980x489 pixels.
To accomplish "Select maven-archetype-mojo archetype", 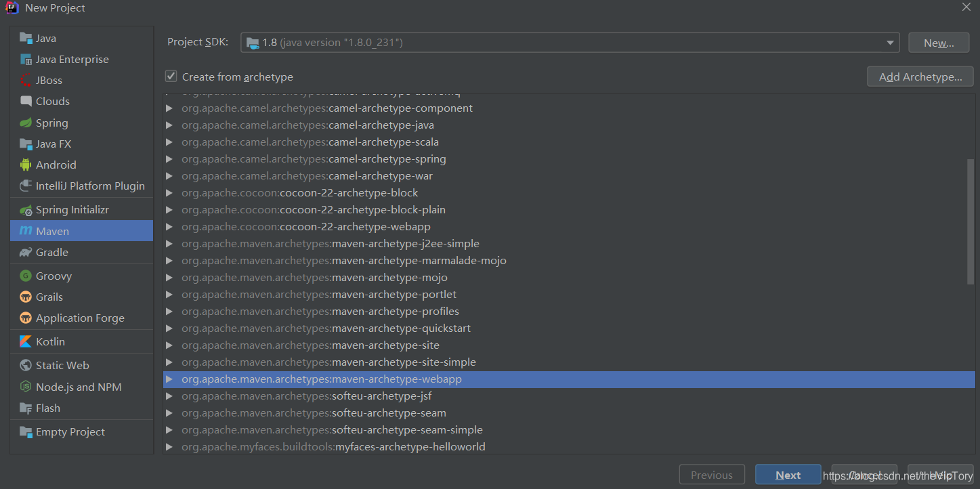I will [569, 278].
